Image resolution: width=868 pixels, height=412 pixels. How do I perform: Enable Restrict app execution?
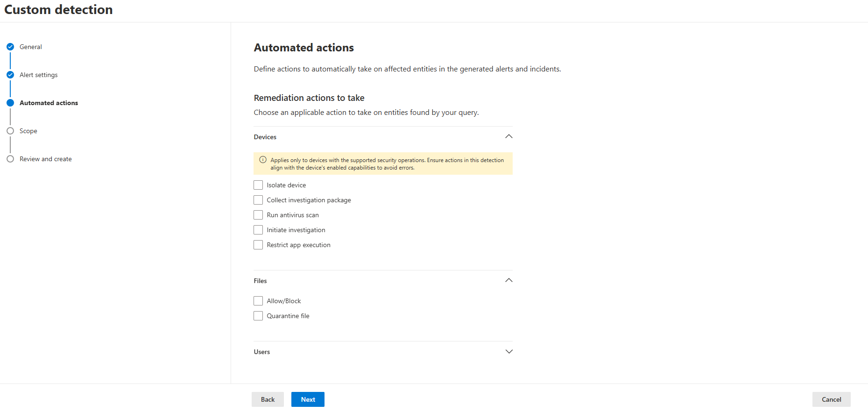coord(258,245)
